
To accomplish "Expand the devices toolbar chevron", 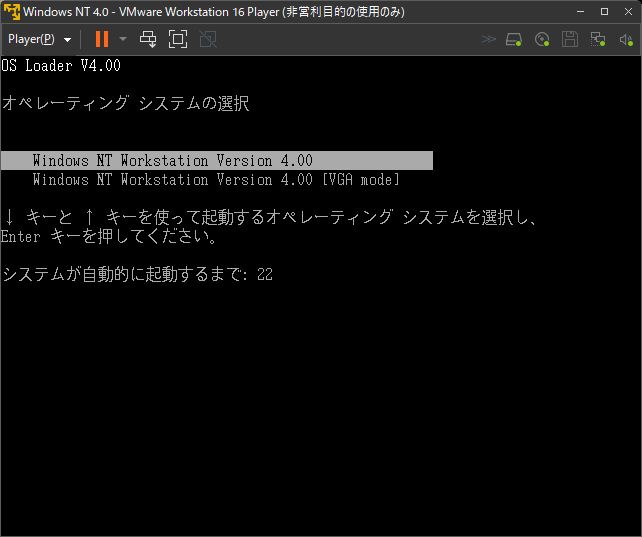I will (x=488, y=39).
